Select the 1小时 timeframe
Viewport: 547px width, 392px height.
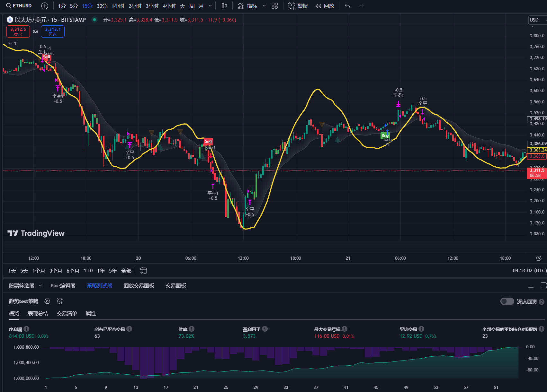(x=118, y=6)
